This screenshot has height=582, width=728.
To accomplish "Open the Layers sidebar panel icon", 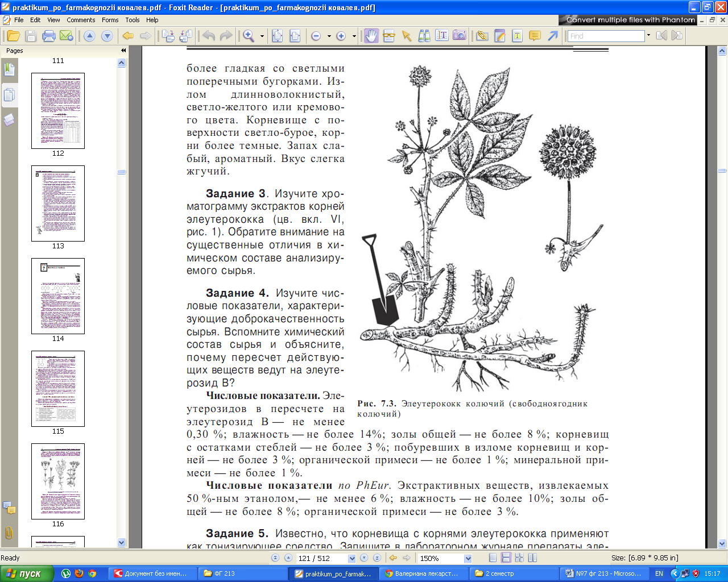I will 9,120.
